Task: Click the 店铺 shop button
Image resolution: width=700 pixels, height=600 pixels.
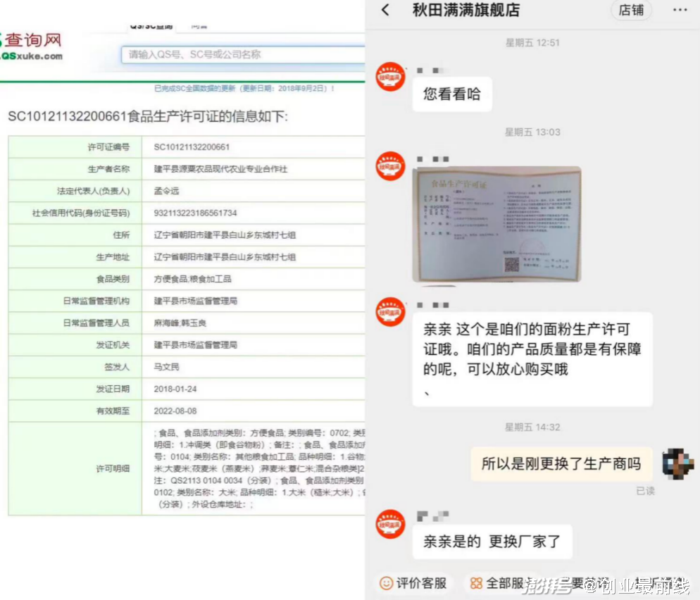Action: [630, 10]
